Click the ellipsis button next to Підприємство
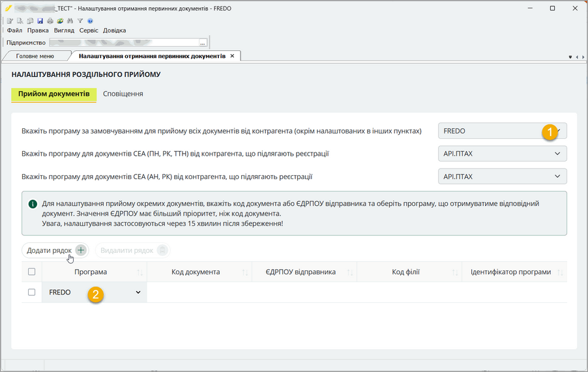 coord(203,43)
